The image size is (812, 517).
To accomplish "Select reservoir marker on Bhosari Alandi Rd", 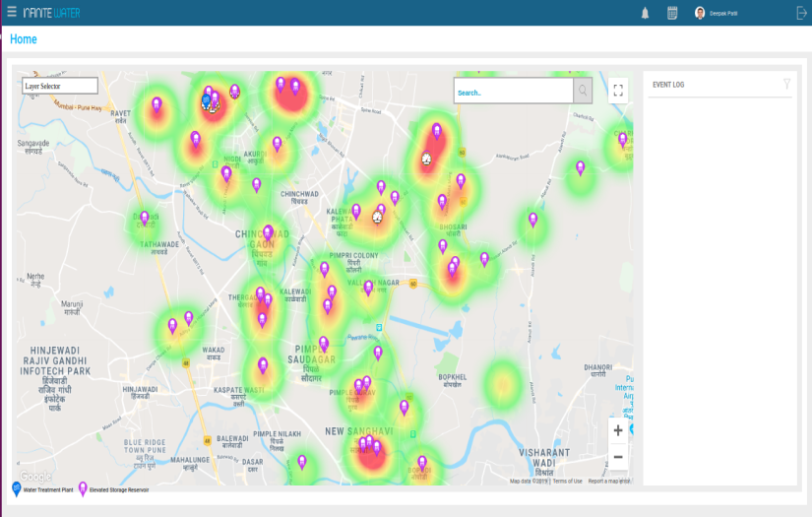I will pos(484,259).
